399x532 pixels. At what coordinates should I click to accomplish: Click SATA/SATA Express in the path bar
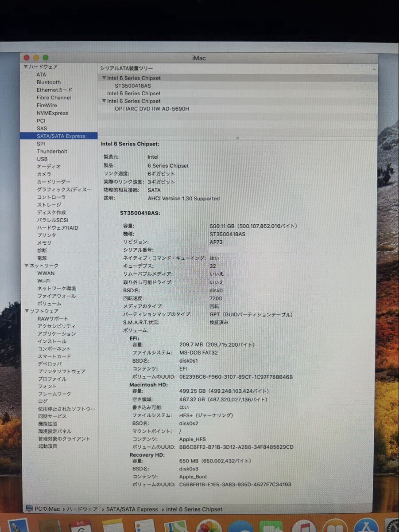click(x=132, y=509)
